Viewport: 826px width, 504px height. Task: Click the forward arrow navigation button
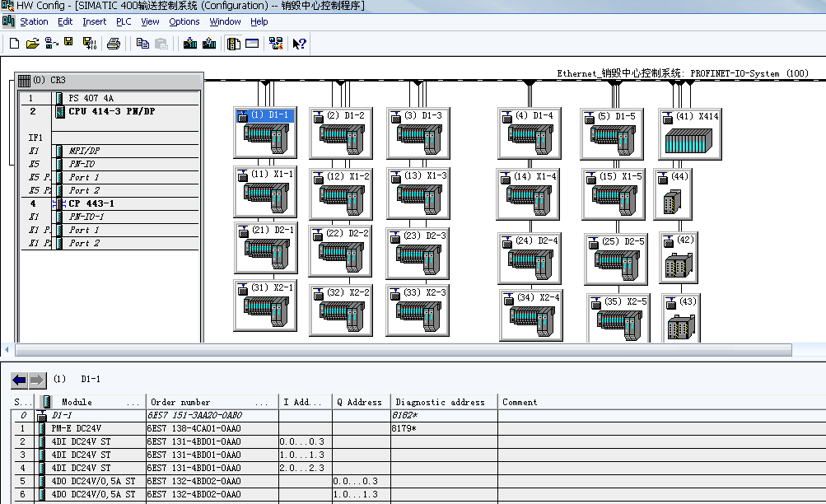(x=37, y=380)
